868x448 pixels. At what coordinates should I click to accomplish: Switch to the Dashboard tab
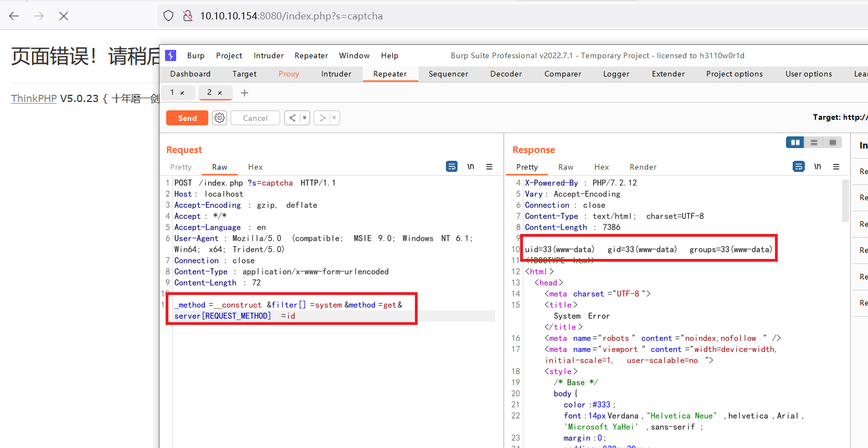coord(191,74)
